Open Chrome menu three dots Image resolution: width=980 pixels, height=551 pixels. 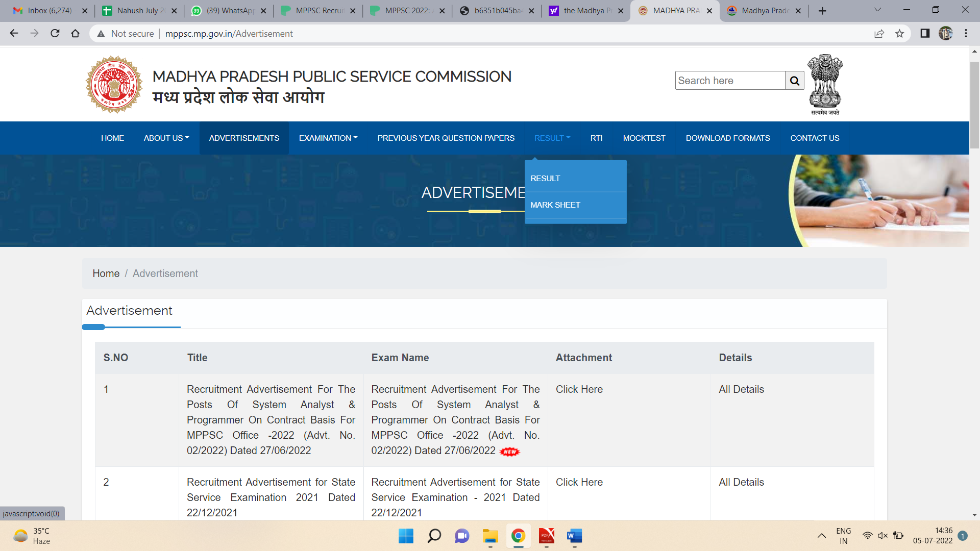click(966, 34)
